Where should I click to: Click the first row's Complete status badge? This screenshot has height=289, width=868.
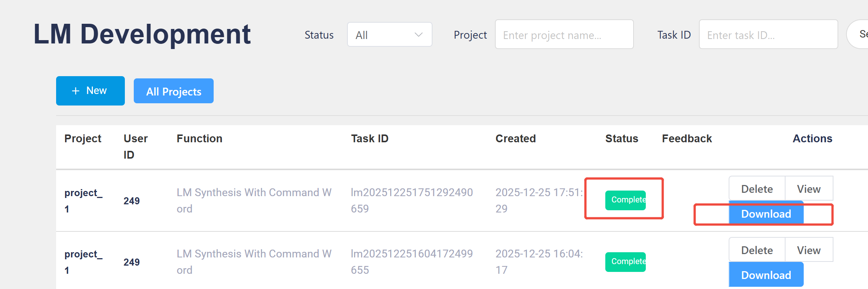click(625, 200)
